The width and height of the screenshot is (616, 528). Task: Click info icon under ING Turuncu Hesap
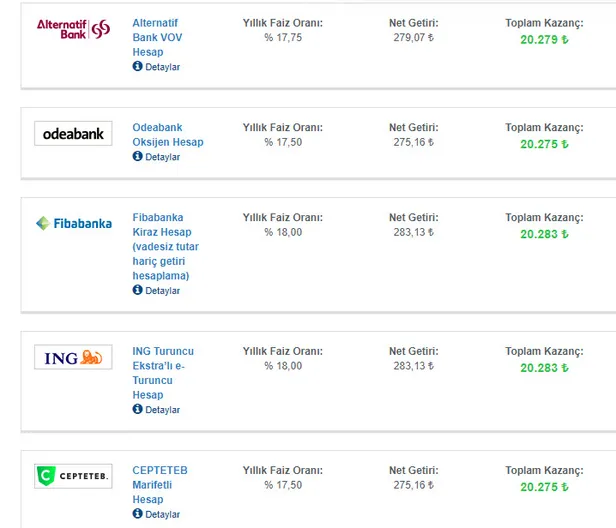[x=137, y=410]
